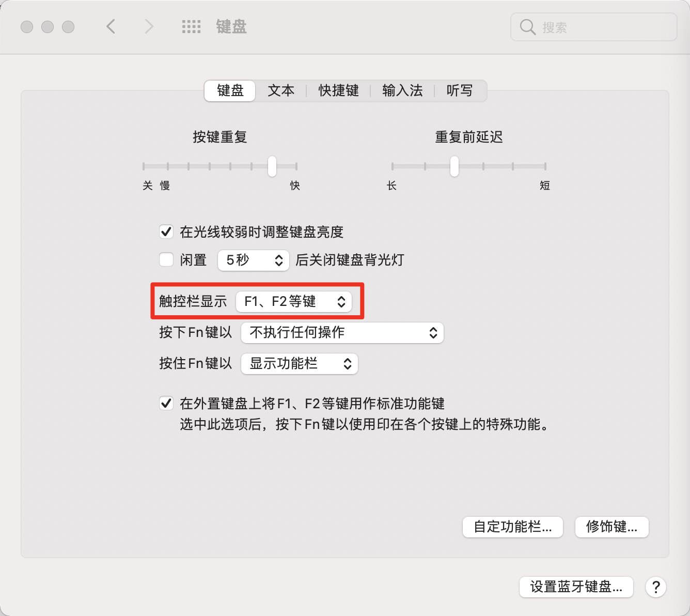Focus the 搜索 search field
Image resolution: width=690 pixels, height=616 pixels.
point(593,27)
